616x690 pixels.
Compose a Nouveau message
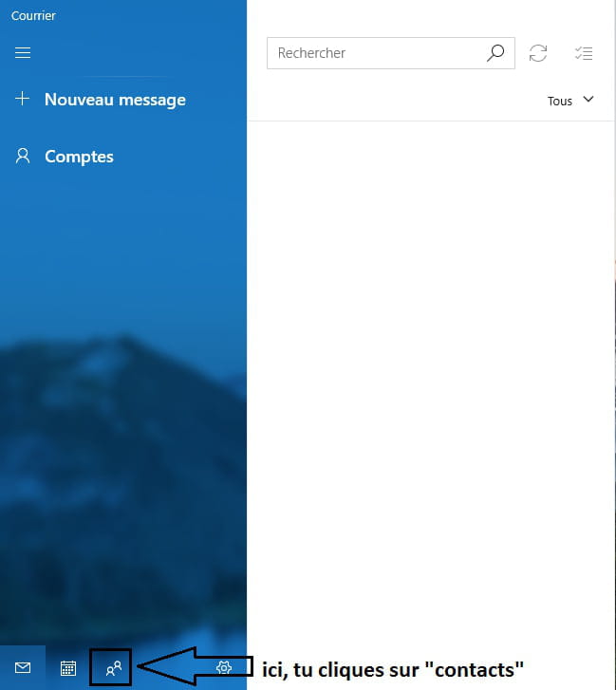115,100
